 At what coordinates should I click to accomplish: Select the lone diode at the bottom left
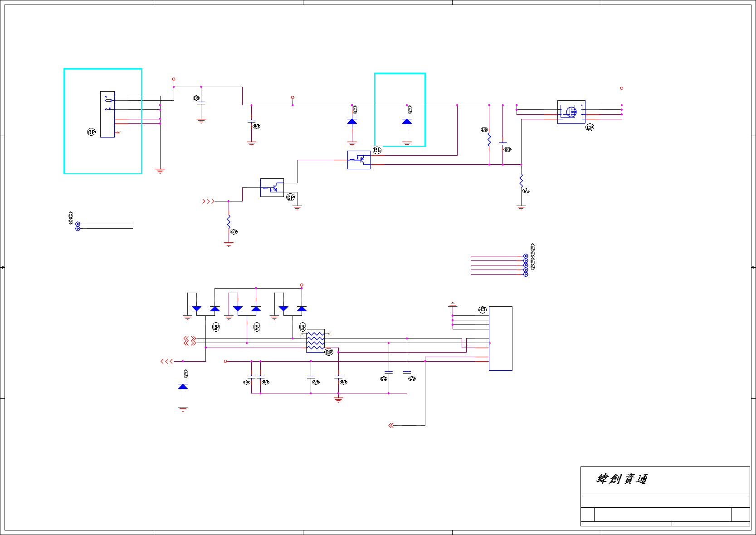tap(183, 386)
